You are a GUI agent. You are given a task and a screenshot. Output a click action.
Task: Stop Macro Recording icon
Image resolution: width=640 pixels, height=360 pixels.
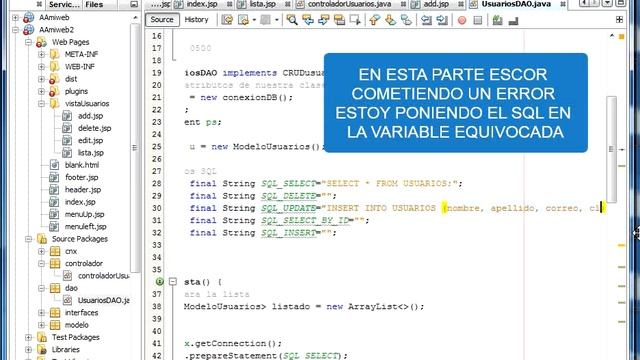click(x=478, y=20)
